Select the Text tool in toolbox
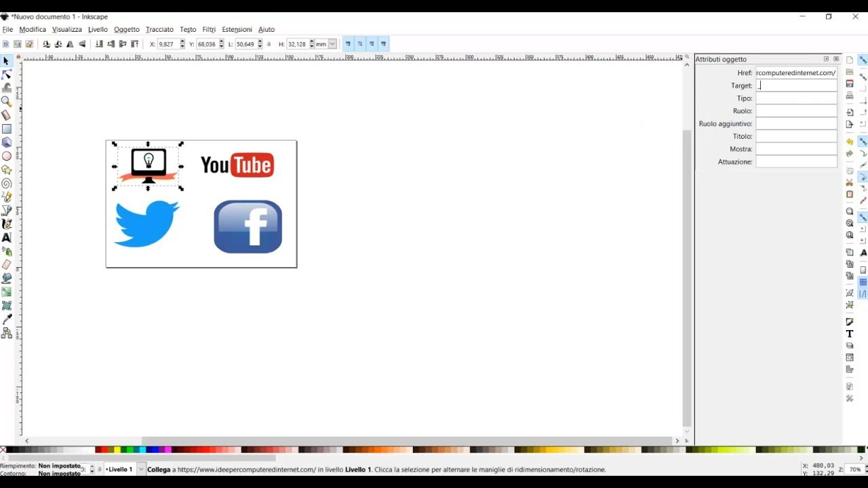 pyautogui.click(x=6, y=237)
